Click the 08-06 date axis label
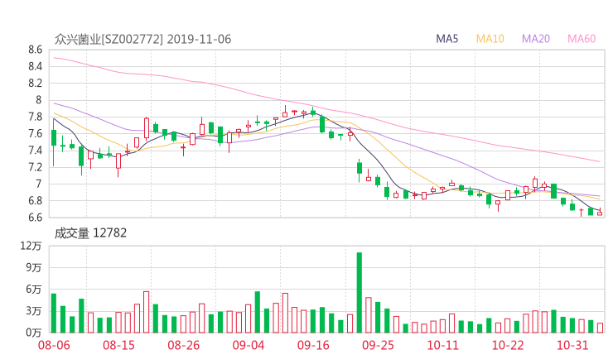 tap(54, 345)
